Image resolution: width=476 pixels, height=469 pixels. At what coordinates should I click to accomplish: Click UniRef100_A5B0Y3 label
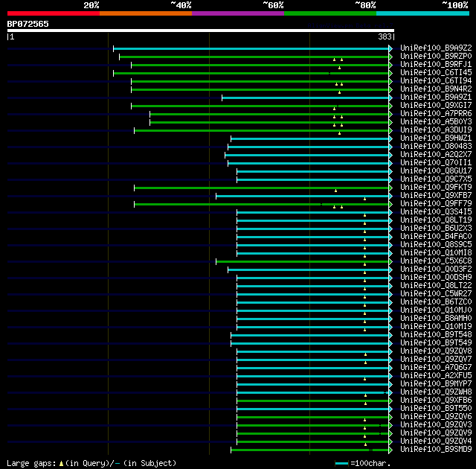[x=436, y=122]
